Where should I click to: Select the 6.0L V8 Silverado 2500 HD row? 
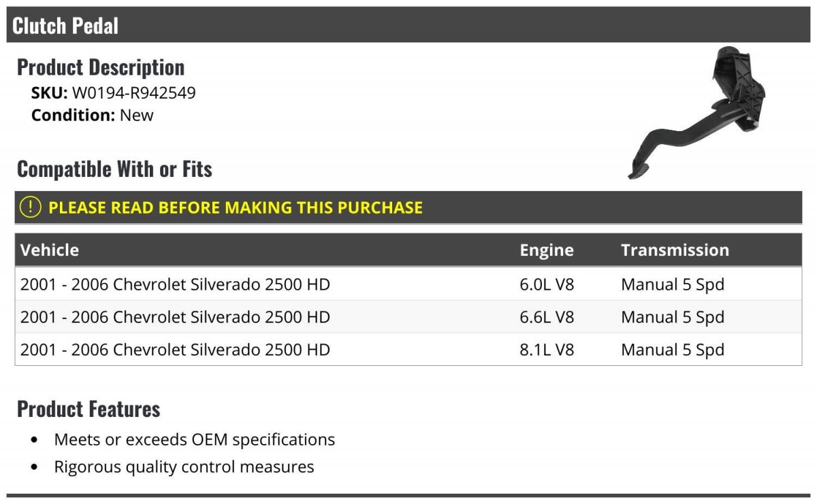408,284
